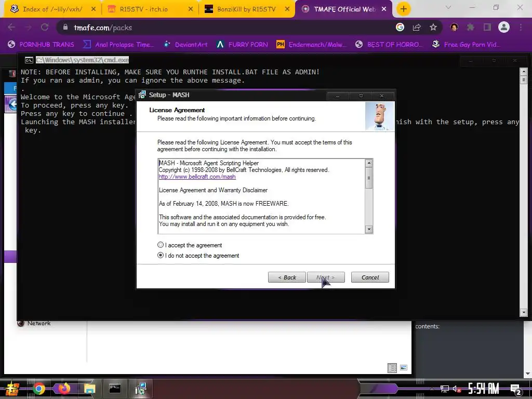Click the cmd.exe title bar icon
Viewport: 532px width, 399px height.
coord(29,60)
